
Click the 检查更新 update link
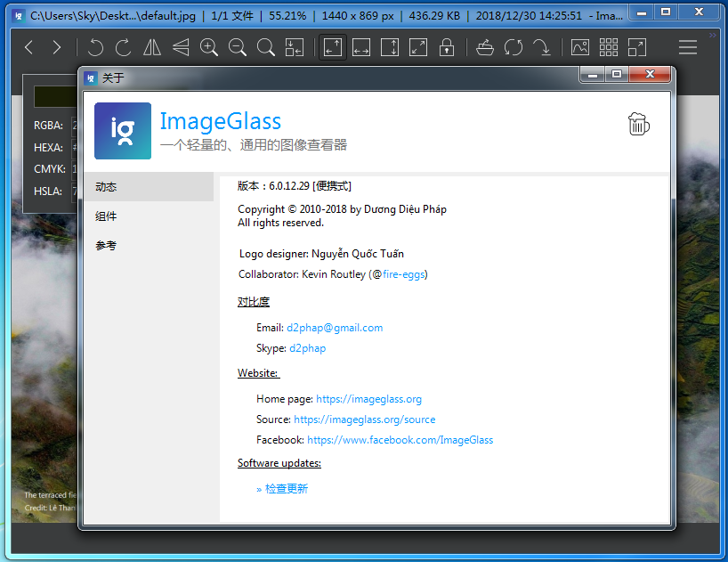(x=287, y=488)
